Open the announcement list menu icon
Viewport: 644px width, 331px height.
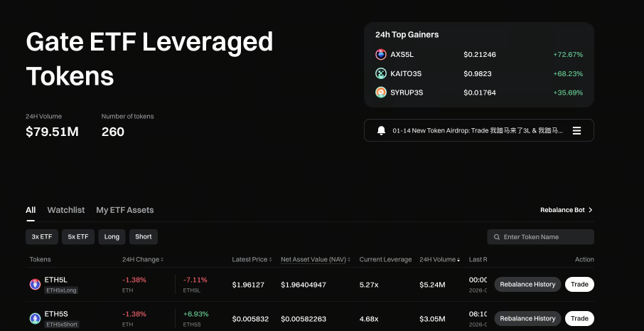(576, 131)
